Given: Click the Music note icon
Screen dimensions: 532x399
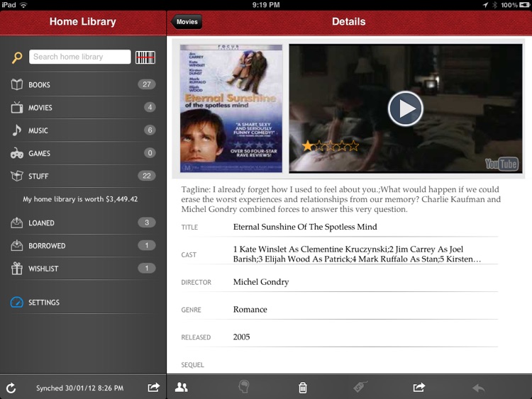Looking at the screenshot, I should 16,130.
